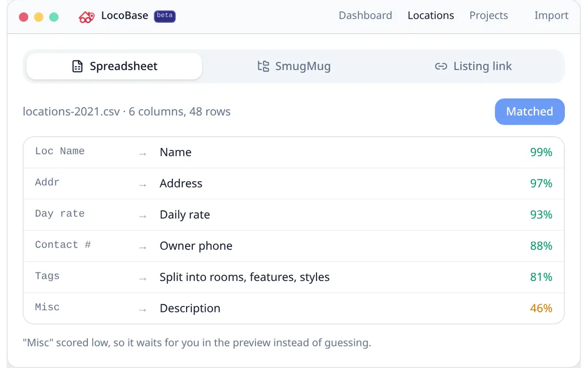
Task: Select the Addr source column
Action: (x=47, y=182)
